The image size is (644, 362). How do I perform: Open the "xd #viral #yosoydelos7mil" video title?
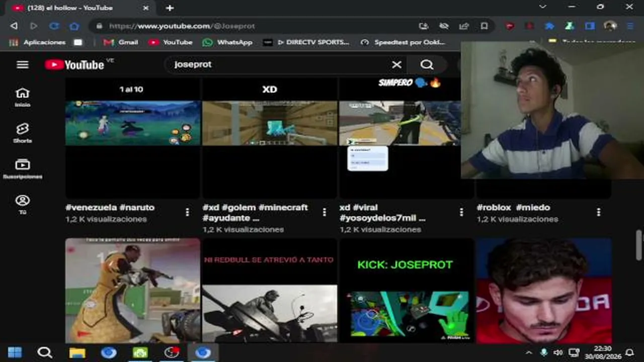[x=382, y=213]
